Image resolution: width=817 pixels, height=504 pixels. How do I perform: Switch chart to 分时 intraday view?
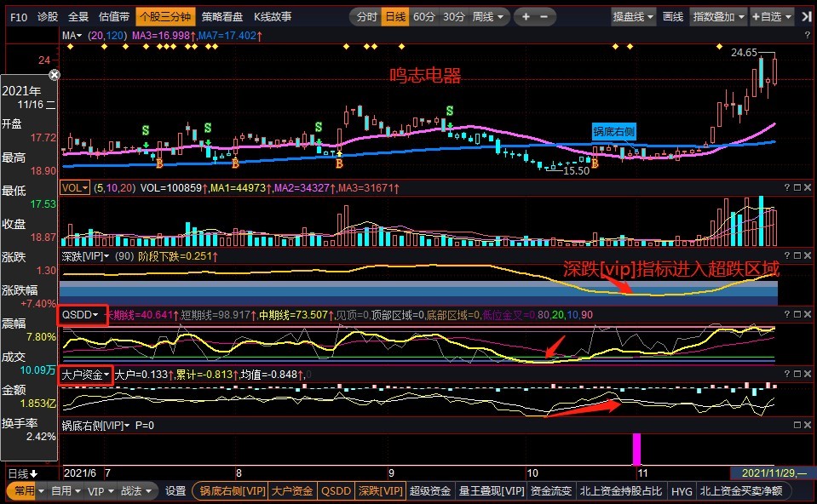point(366,16)
